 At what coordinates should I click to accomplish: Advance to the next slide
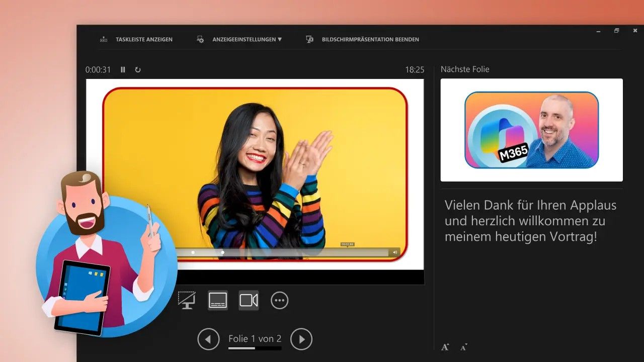301,339
